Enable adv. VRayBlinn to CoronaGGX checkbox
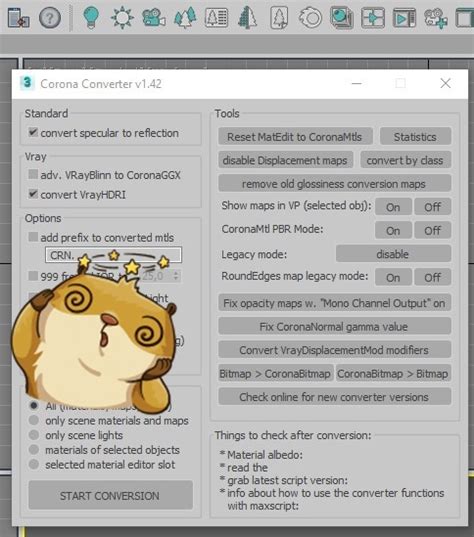Image resolution: width=474 pixels, height=537 pixels. click(33, 174)
